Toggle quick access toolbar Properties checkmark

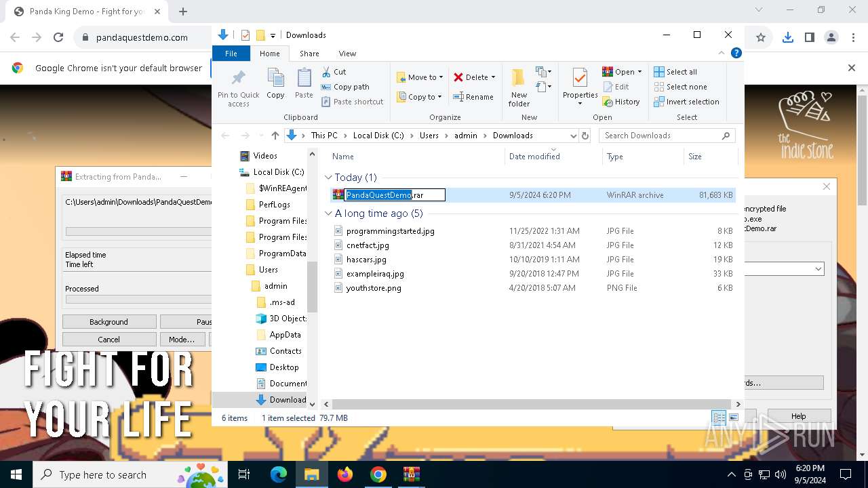click(x=245, y=35)
